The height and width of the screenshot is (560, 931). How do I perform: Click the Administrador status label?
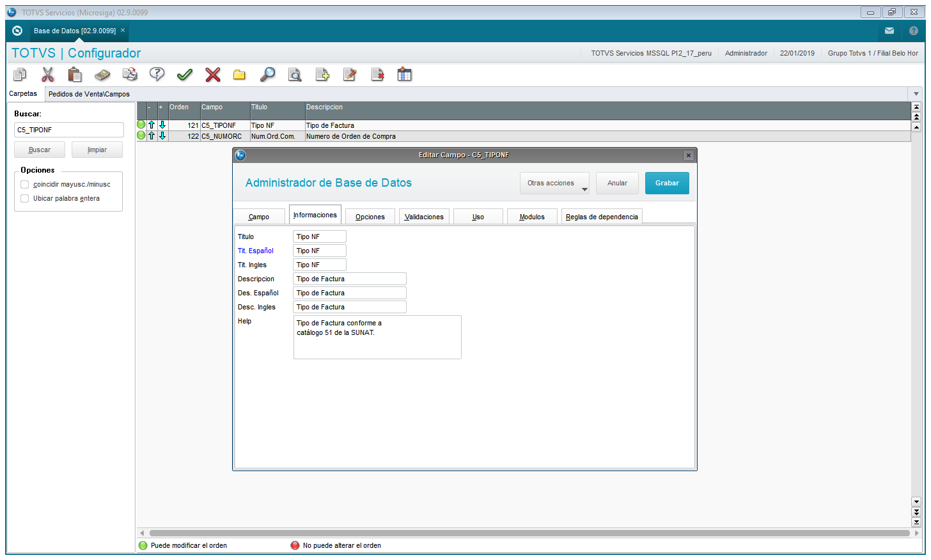pos(746,53)
